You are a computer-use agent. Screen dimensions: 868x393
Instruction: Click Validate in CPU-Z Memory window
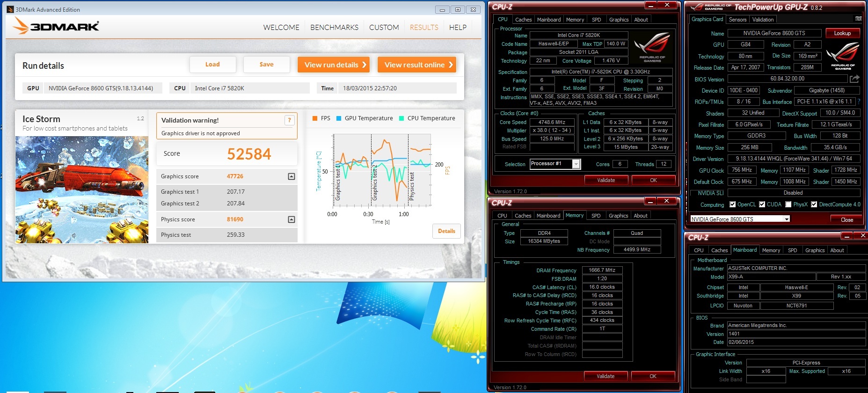pos(605,376)
